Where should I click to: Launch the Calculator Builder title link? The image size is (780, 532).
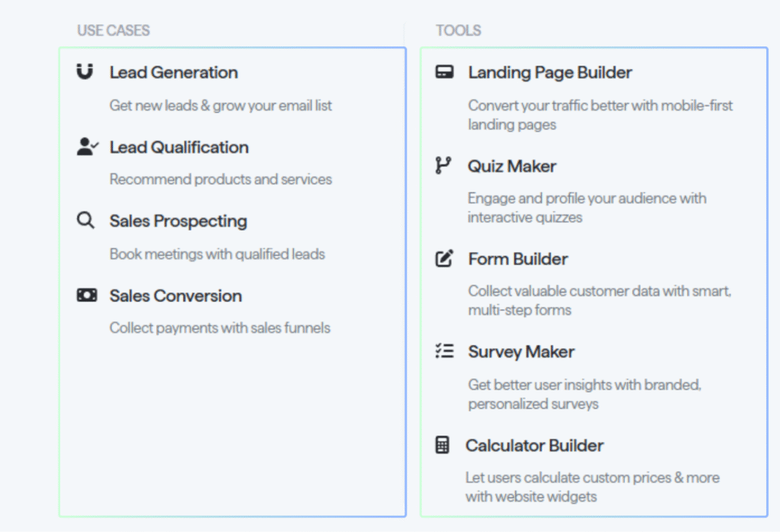[x=534, y=445]
